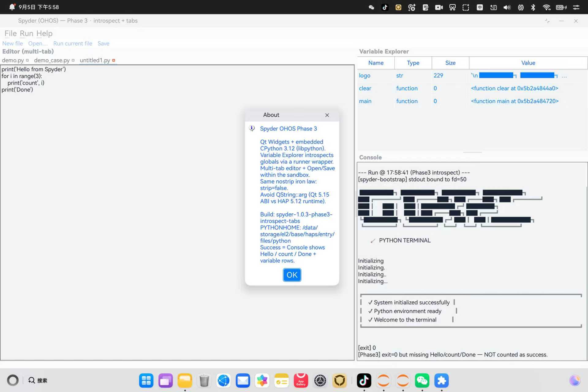The image size is (588, 392).
Task: Open the Run menu
Action: (27, 33)
